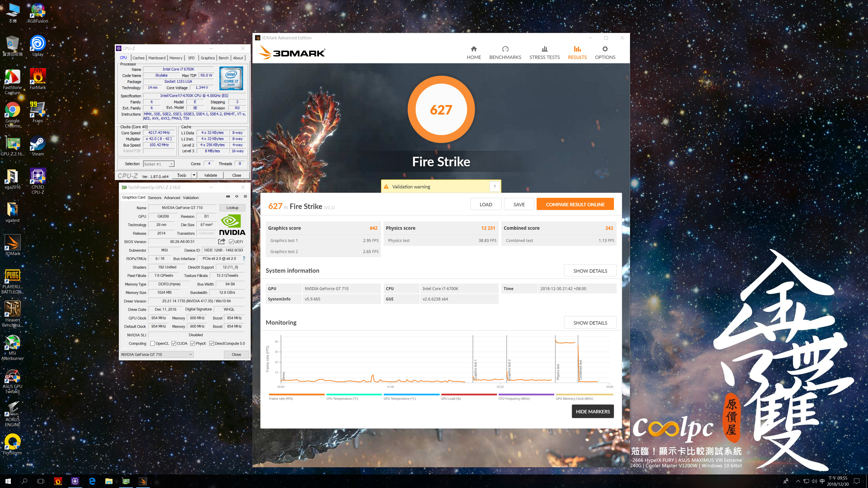This screenshot has height=488, width=868.
Task: Open the PLAYERUNKNOWN'S BATTLEGROUNDS desktop icon
Action: pos(12,281)
